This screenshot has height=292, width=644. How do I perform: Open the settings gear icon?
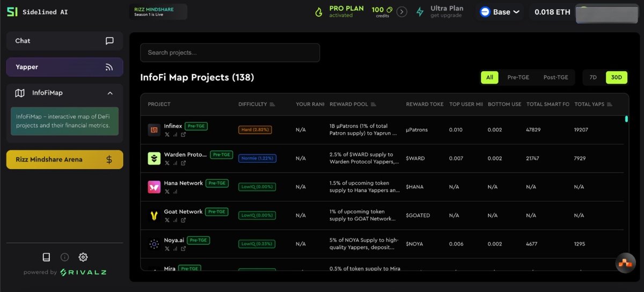(83, 257)
